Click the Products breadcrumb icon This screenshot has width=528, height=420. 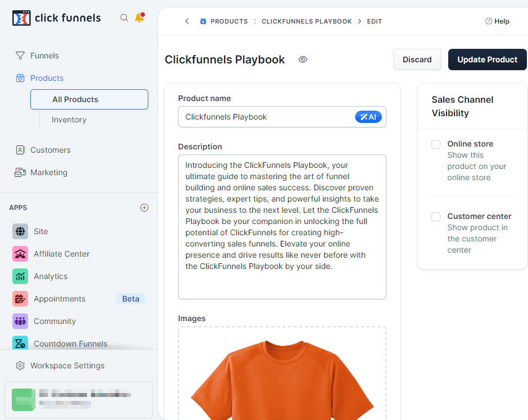click(x=203, y=21)
